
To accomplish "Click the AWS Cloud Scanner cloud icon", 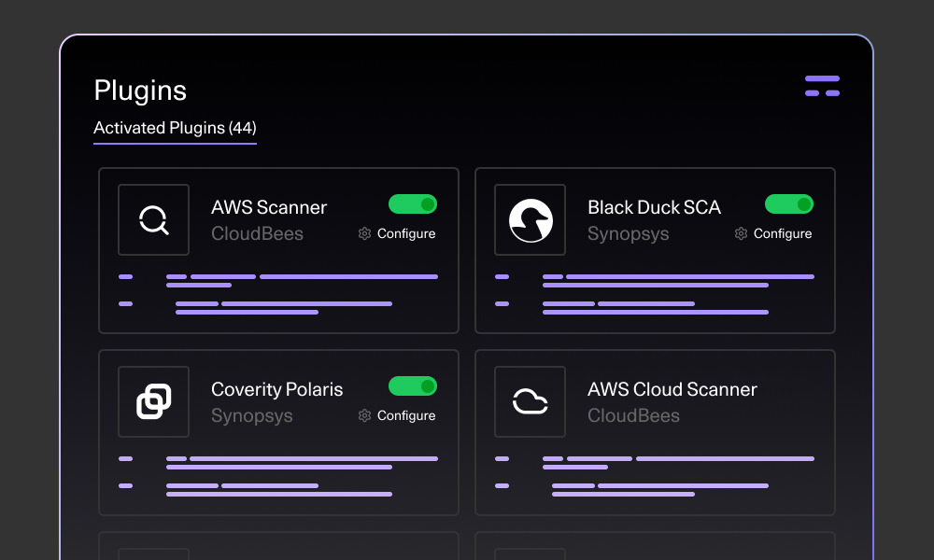I will (531, 401).
